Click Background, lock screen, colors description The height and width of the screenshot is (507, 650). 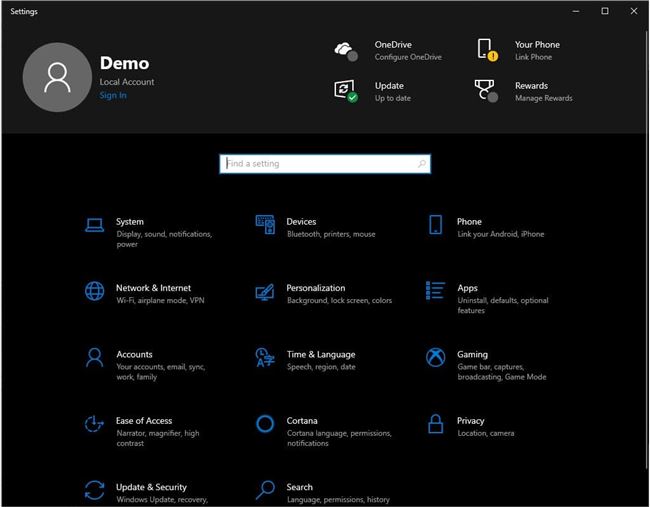point(339,301)
